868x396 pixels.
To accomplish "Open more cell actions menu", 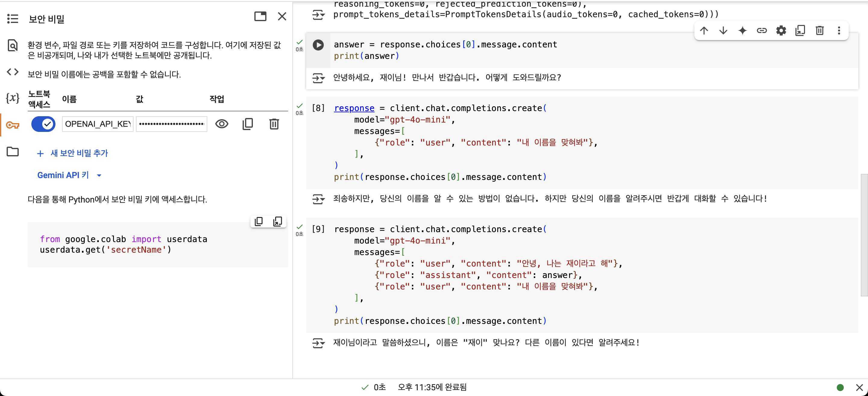I will [839, 31].
